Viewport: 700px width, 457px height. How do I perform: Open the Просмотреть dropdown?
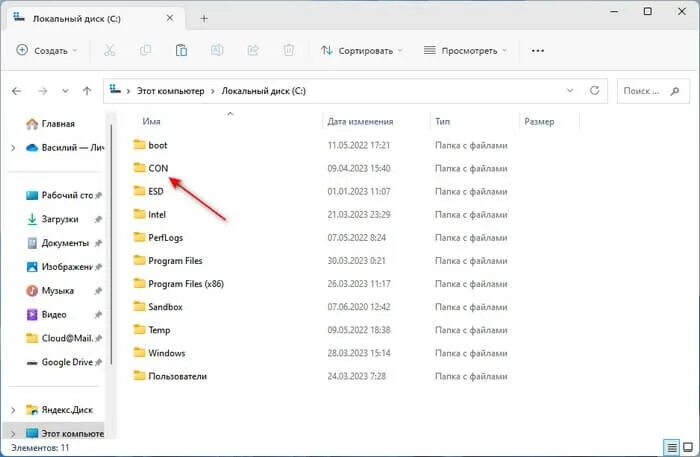465,51
